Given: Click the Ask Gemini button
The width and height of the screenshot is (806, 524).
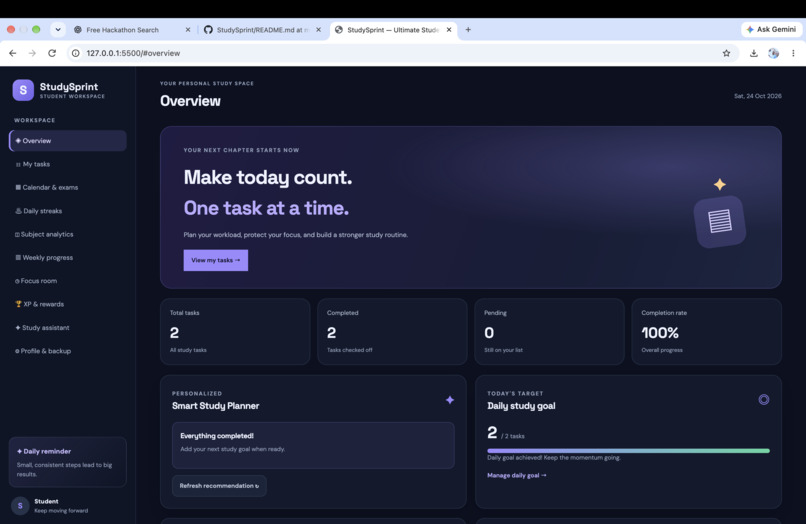Looking at the screenshot, I should pos(772,29).
